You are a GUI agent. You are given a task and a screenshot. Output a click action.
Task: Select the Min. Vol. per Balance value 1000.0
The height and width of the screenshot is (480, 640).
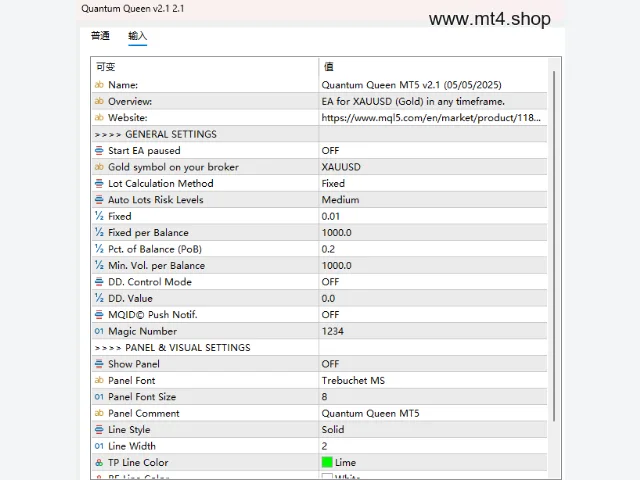pos(433,265)
